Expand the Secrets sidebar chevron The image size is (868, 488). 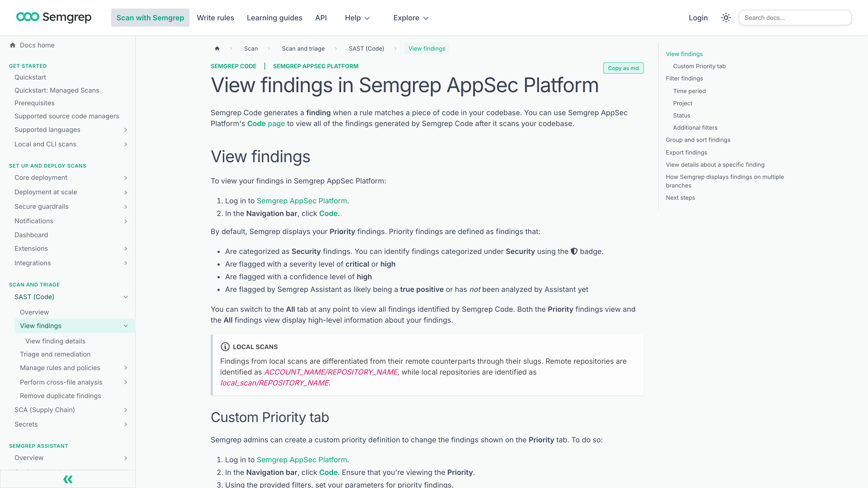point(126,424)
